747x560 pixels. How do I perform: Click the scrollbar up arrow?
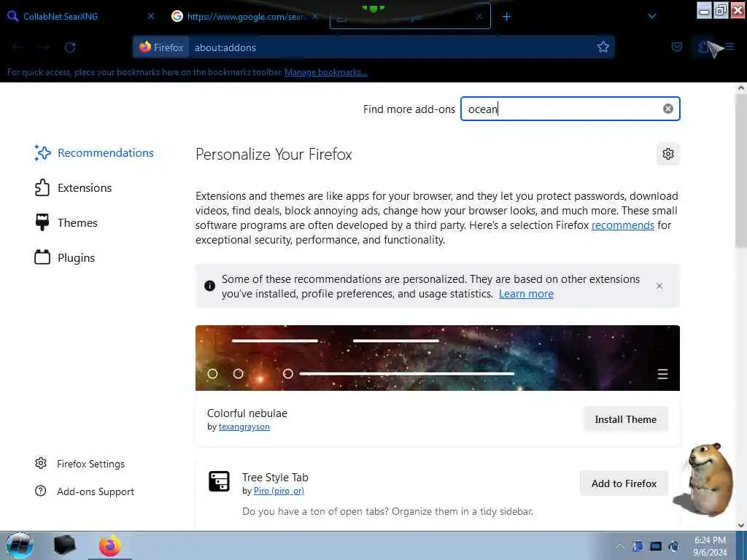(x=741, y=88)
